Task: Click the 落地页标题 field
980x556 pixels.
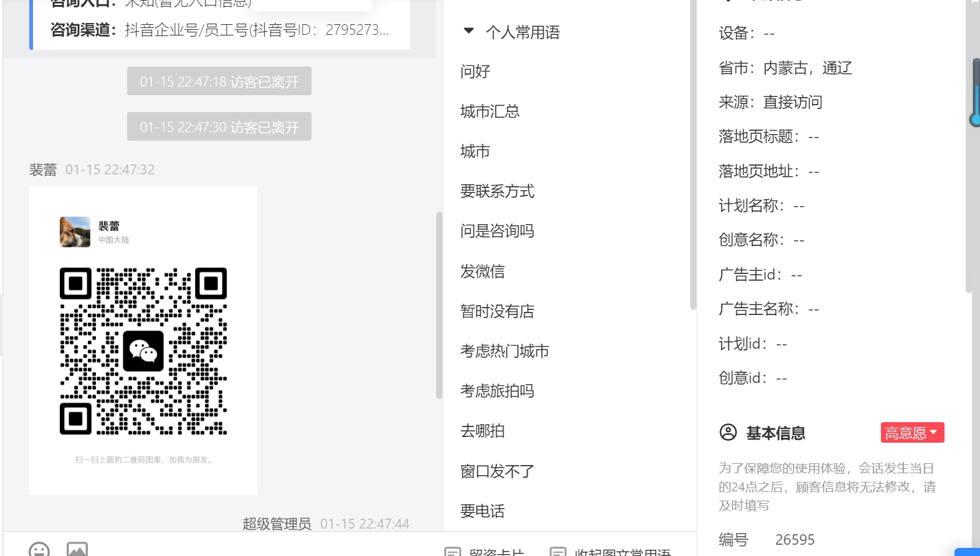Action: (x=769, y=136)
